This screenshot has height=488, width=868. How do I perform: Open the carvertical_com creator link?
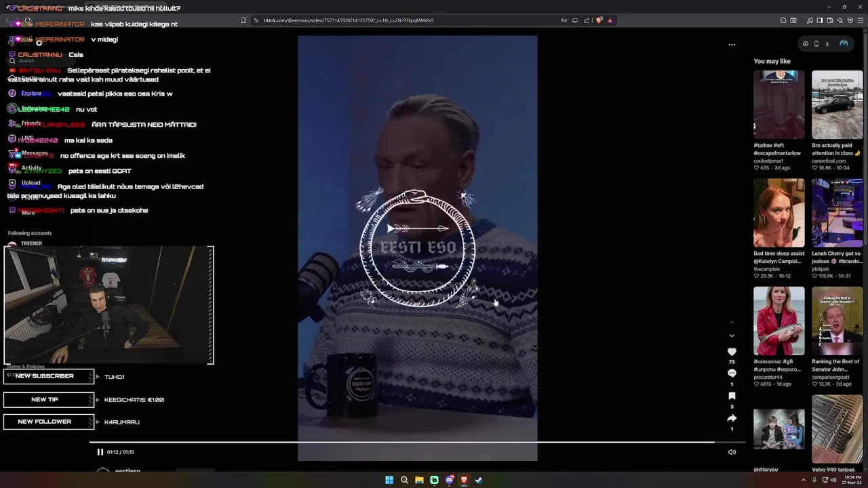pyautogui.click(x=829, y=161)
